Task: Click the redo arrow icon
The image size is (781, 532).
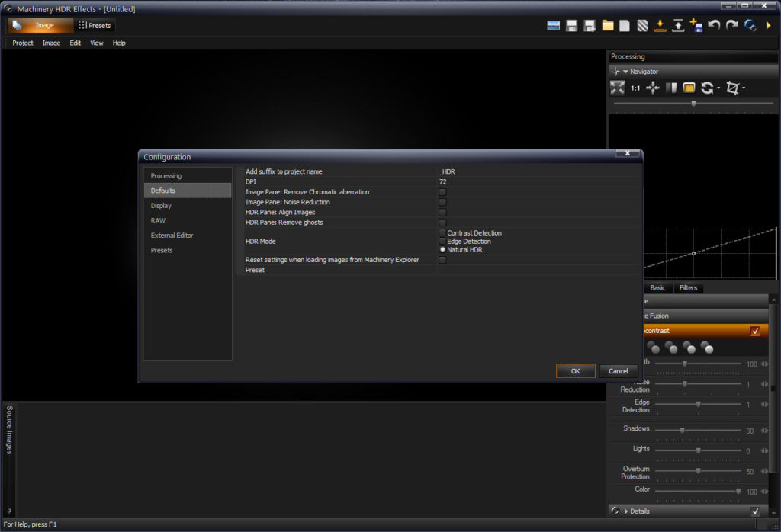Action: [x=731, y=25]
